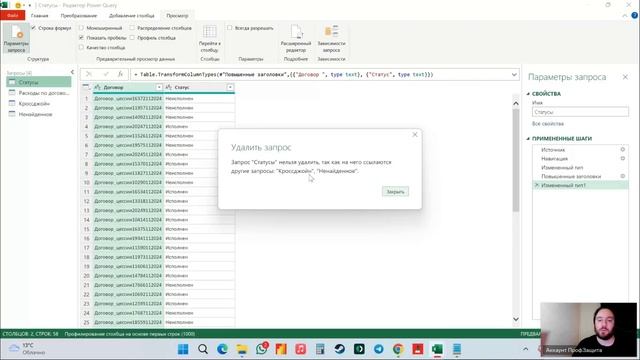Show hidden system tray icons
This screenshot has height=360, width=640.
click(x=526, y=349)
